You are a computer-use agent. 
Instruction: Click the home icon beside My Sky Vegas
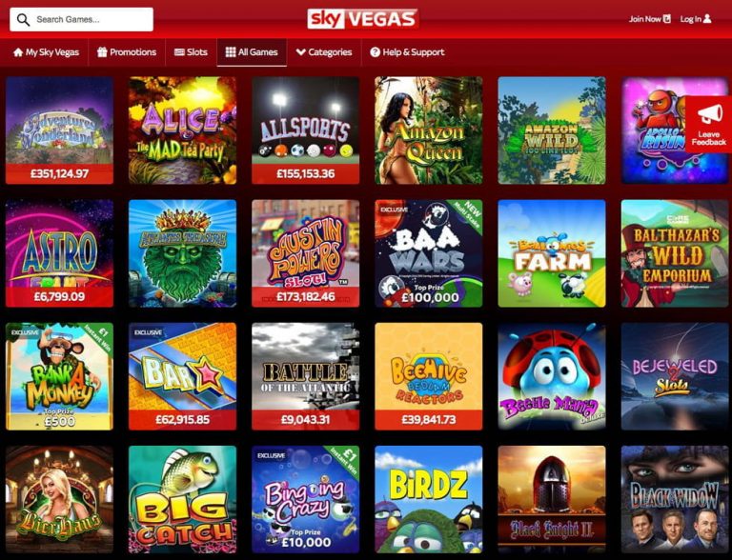(18, 52)
